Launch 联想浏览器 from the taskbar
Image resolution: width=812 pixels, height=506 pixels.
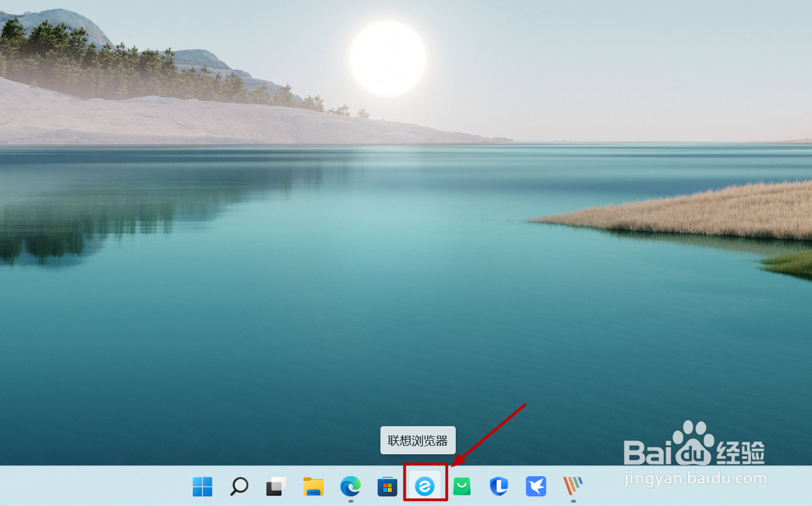coord(425,486)
